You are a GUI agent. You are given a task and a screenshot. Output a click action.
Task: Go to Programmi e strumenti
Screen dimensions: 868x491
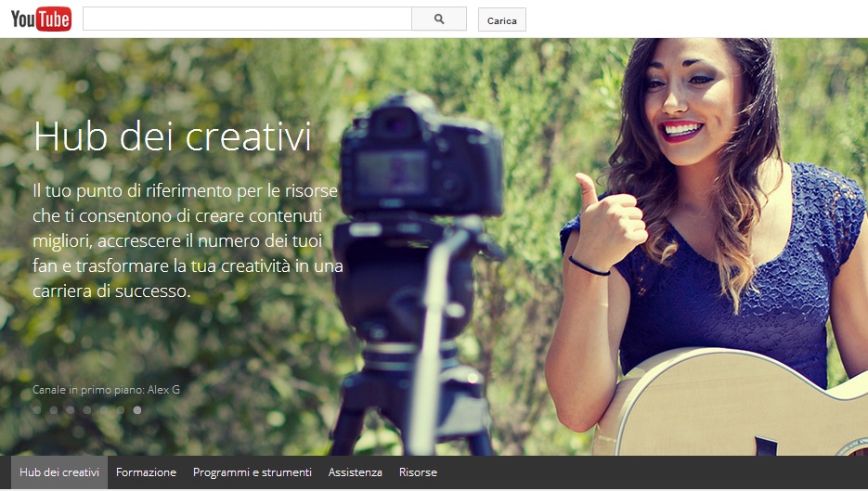(252, 472)
